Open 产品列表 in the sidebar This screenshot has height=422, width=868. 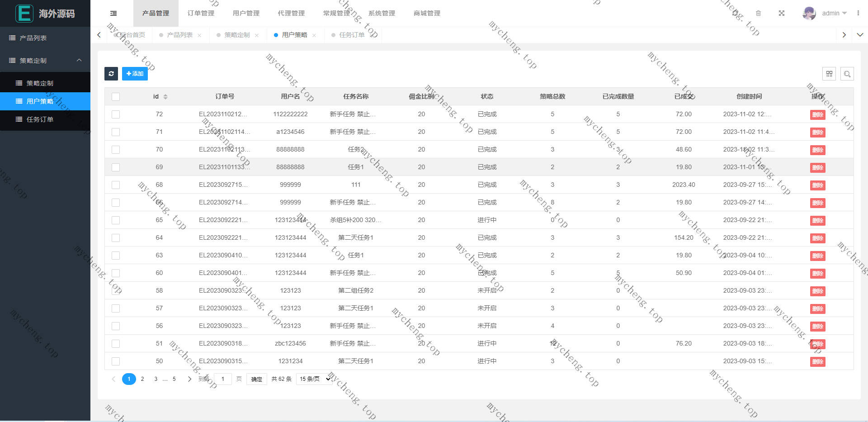[x=45, y=38]
